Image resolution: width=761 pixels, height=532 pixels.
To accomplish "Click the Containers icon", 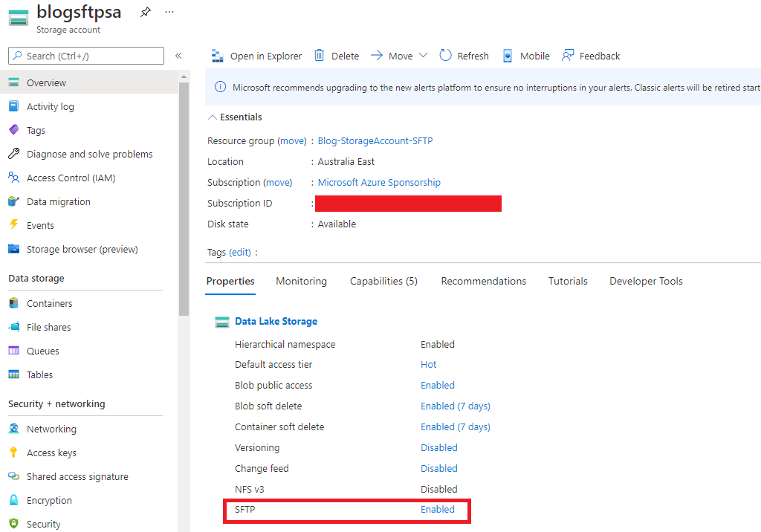I will coord(13,303).
